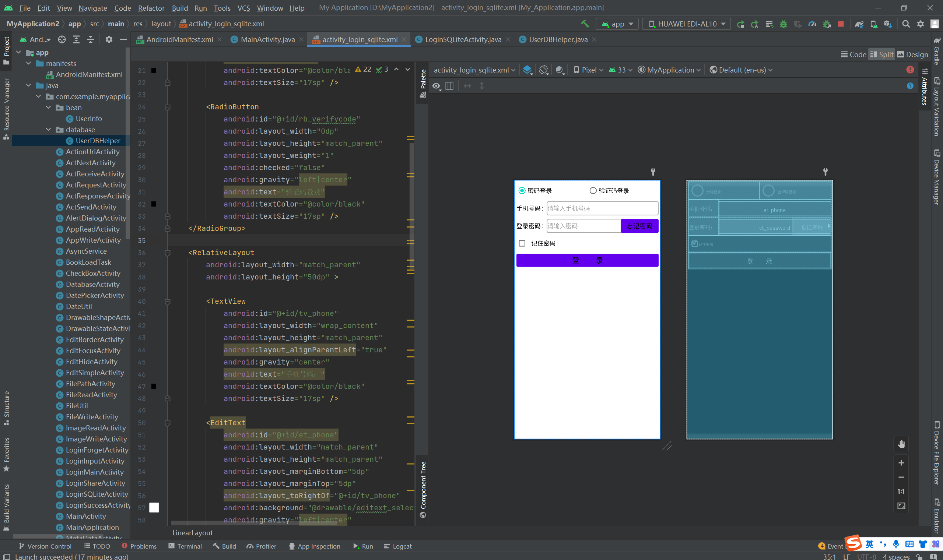
Task: Open the Refactor menu
Action: [x=151, y=8]
